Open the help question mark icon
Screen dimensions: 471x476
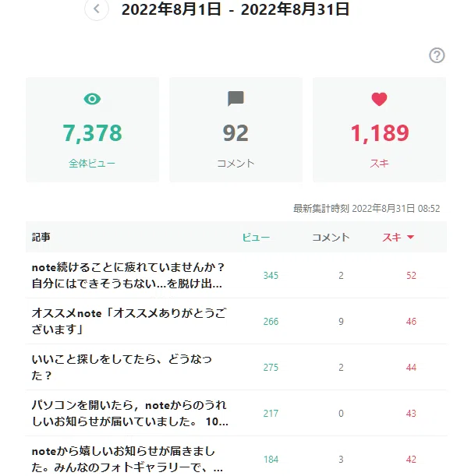pyautogui.click(x=437, y=55)
